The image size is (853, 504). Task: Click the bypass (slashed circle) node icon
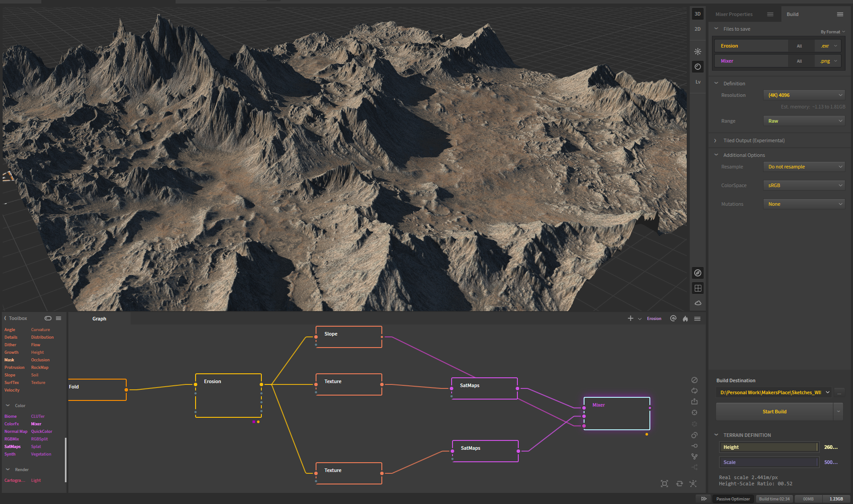tap(694, 380)
